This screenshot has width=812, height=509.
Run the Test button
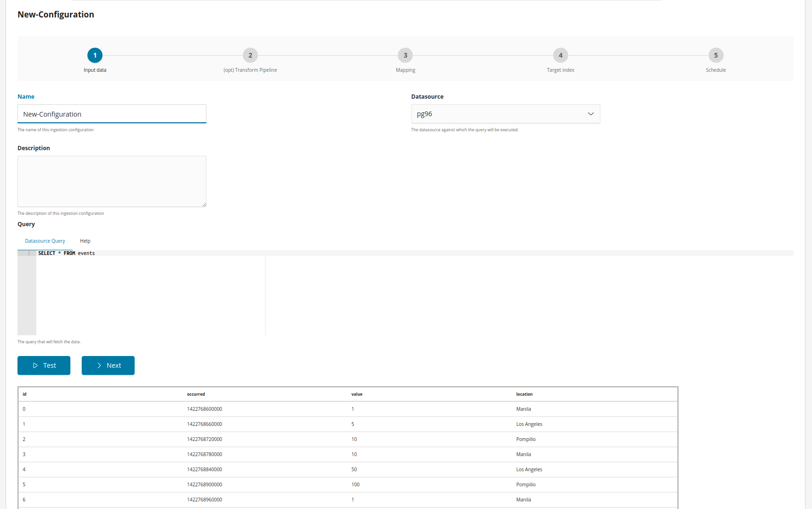pos(44,365)
